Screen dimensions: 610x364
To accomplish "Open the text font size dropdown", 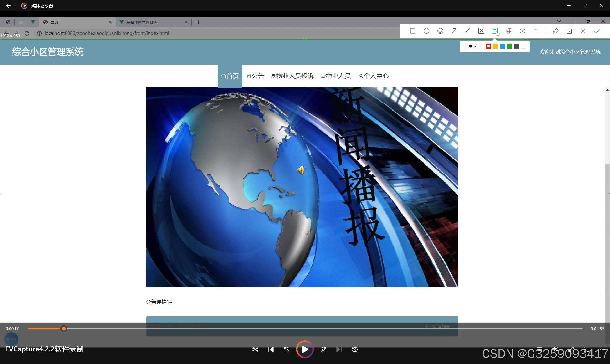I will point(472,46).
